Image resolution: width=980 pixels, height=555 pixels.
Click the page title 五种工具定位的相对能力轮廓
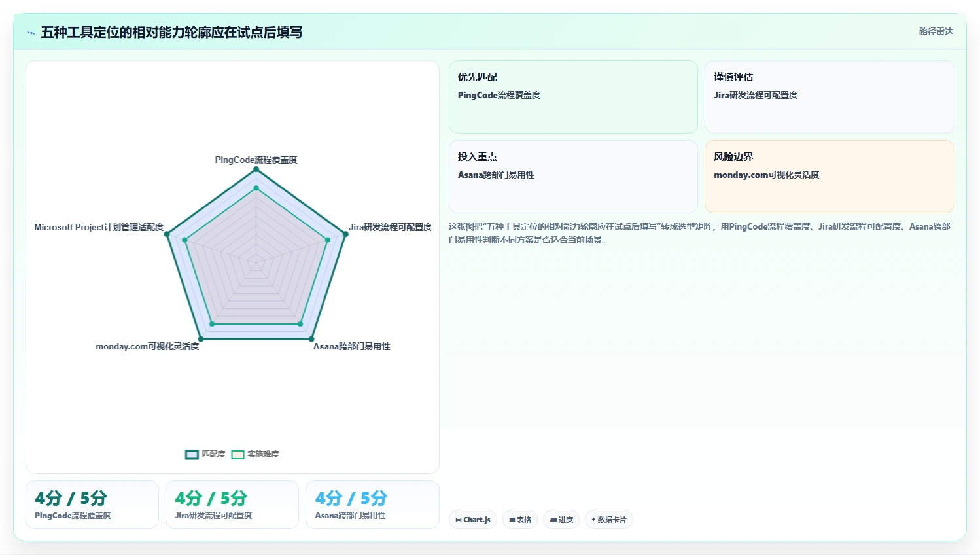pyautogui.click(x=171, y=32)
